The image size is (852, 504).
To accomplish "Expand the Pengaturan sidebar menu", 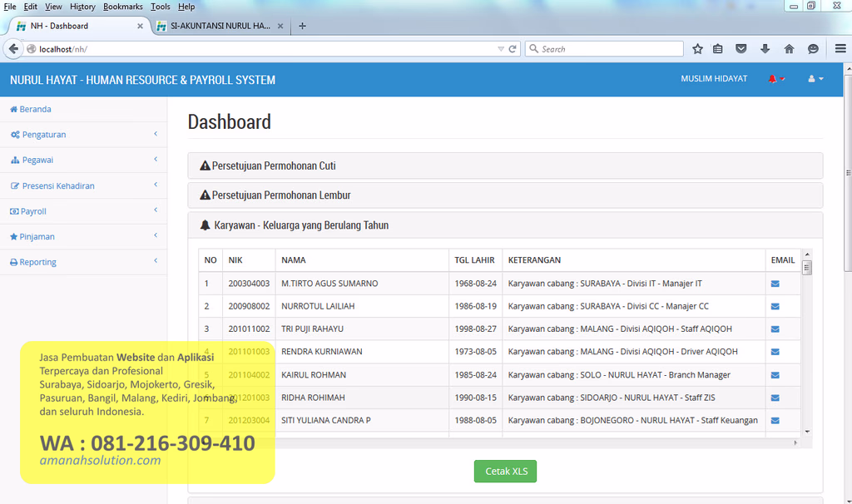I will [x=84, y=135].
